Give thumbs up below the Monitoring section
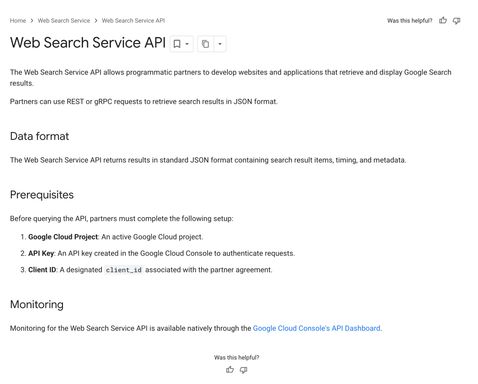The width and height of the screenshot is (478, 384). coord(230,369)
